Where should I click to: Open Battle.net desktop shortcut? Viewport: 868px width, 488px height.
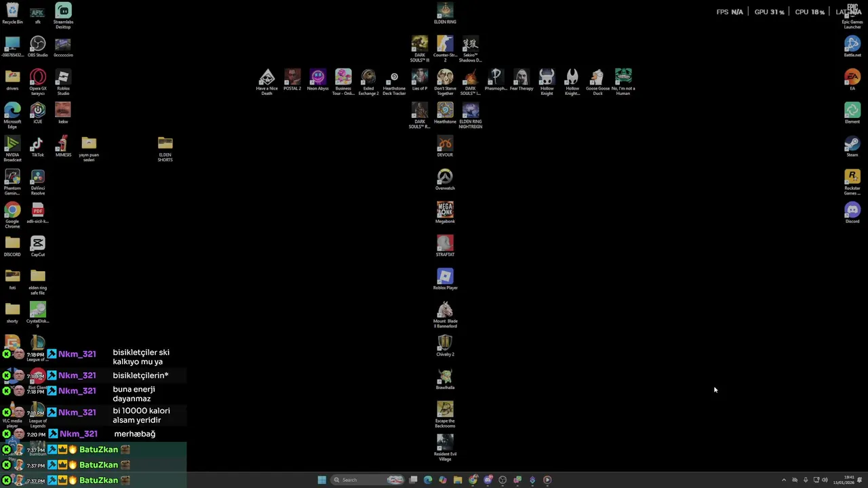pos(852,47)
